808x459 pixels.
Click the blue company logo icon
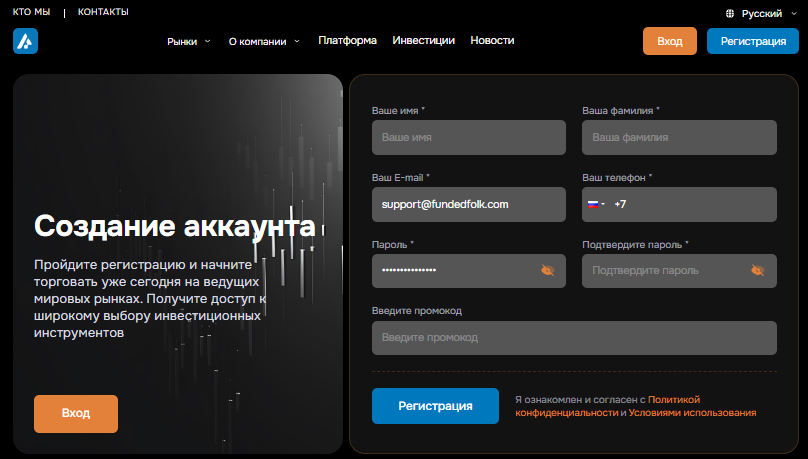(x=25, y=41)
